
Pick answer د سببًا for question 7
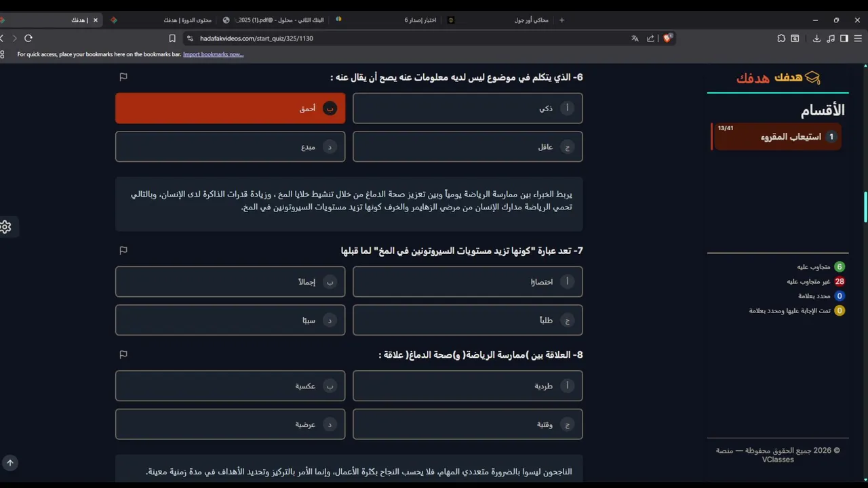pyautogui.click(x=230, y=320)
